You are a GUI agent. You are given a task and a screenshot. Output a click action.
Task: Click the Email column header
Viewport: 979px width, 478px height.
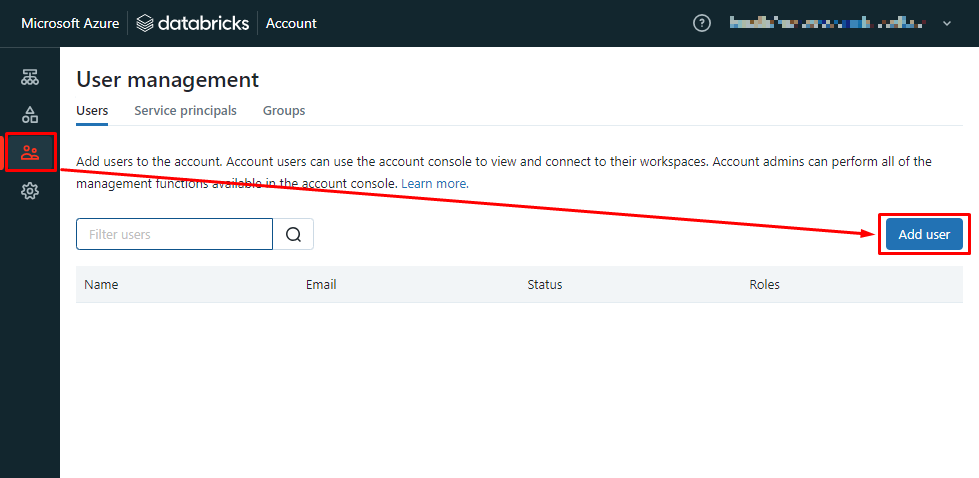[321, 285]
